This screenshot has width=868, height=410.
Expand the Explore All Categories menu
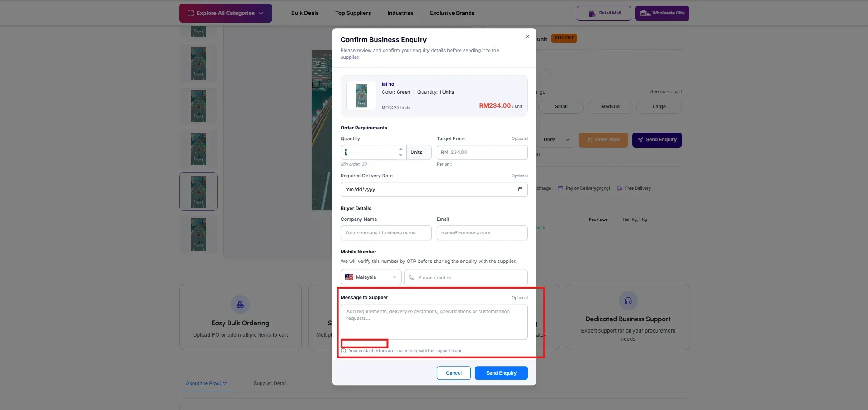225,13
